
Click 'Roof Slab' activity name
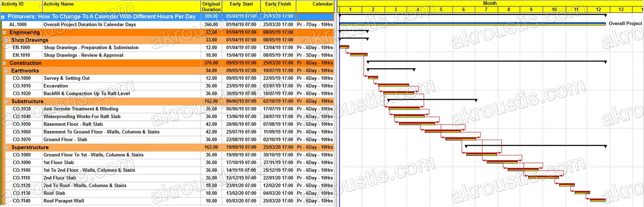pos(55,193)
